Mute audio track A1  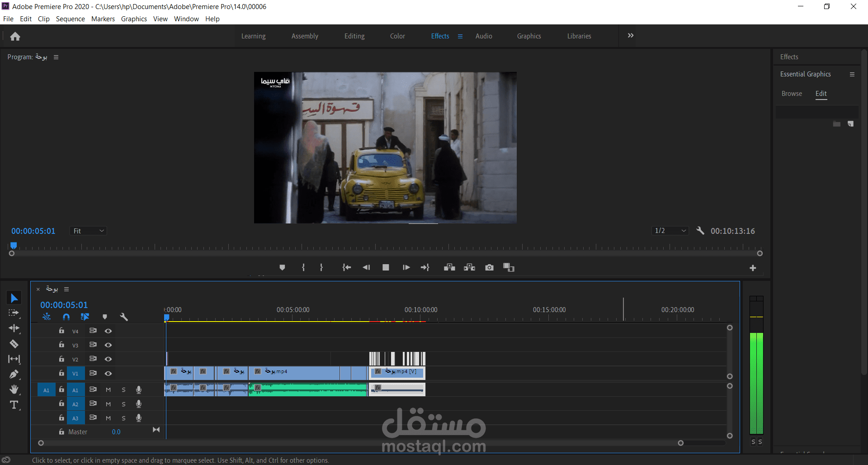tap(108, 390)
